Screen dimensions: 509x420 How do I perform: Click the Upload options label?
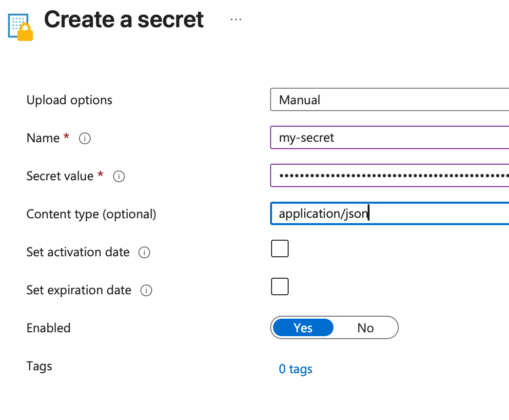(69, 100)
